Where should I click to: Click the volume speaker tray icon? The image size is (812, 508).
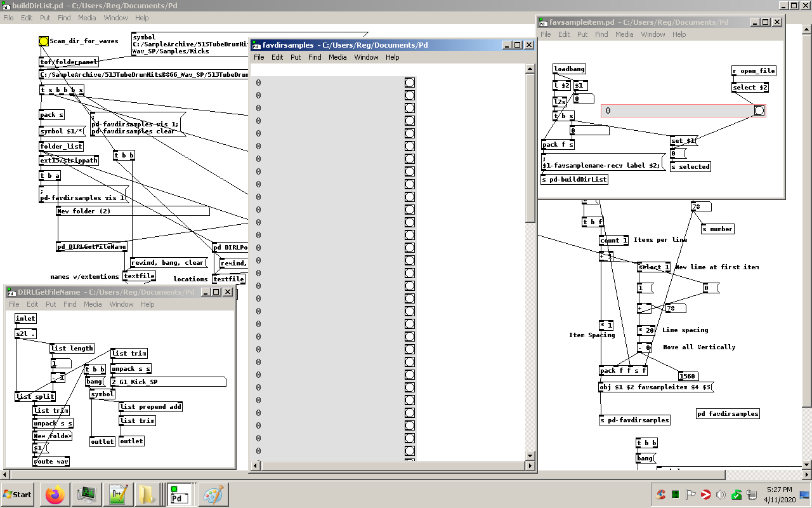pyautogui.click(x=721, y=495)
